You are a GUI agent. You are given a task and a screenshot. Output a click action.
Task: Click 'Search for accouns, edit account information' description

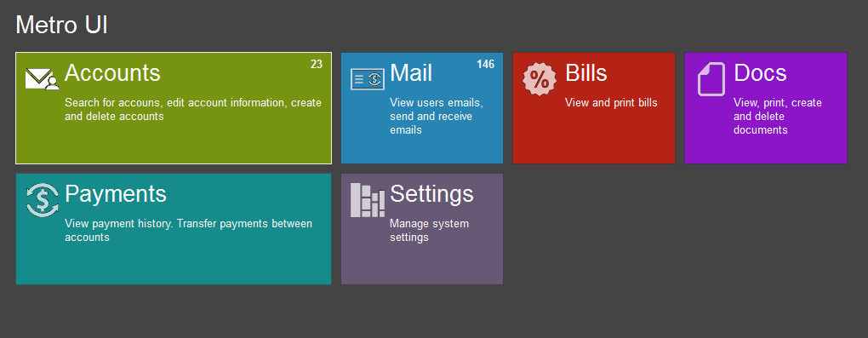193,110
